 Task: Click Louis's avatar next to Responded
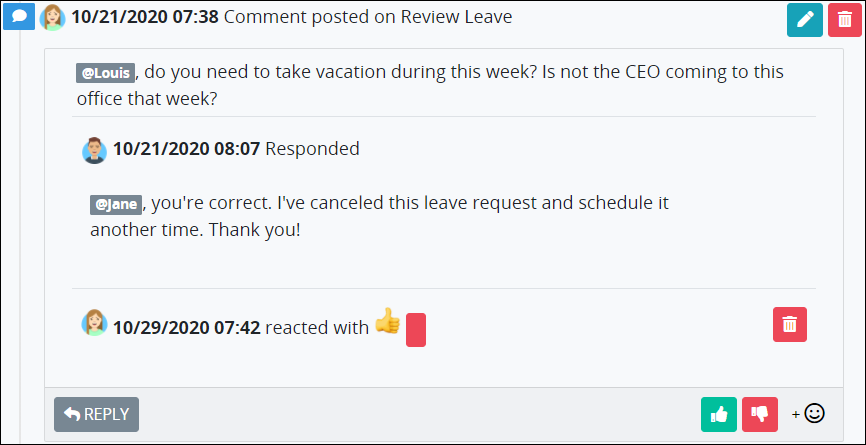pyautogui.click(x=94, y=150)
